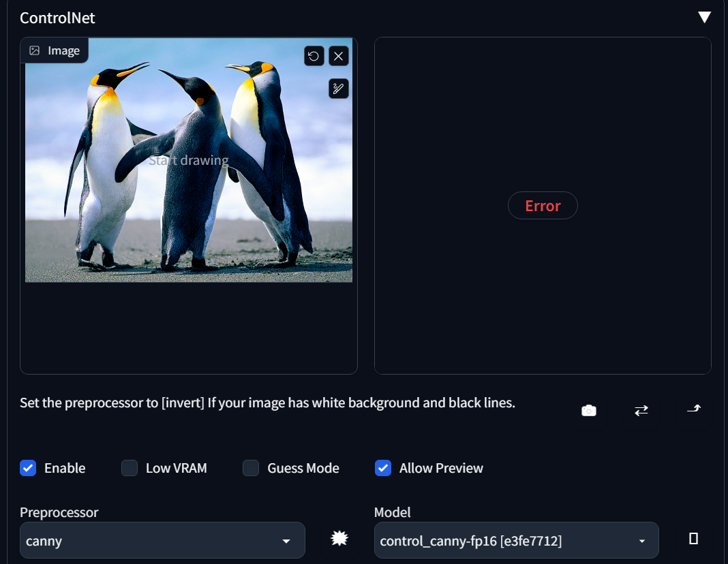Undo sketch with the reset arrow icon
The height and width of the screenshot is (564, 728).
click(x=314, y=56)
